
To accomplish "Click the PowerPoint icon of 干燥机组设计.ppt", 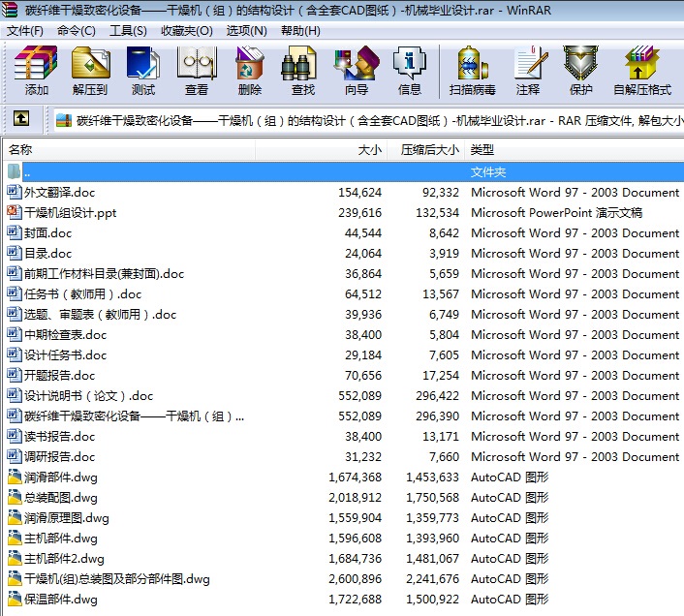I will click(x=14, y=212).
